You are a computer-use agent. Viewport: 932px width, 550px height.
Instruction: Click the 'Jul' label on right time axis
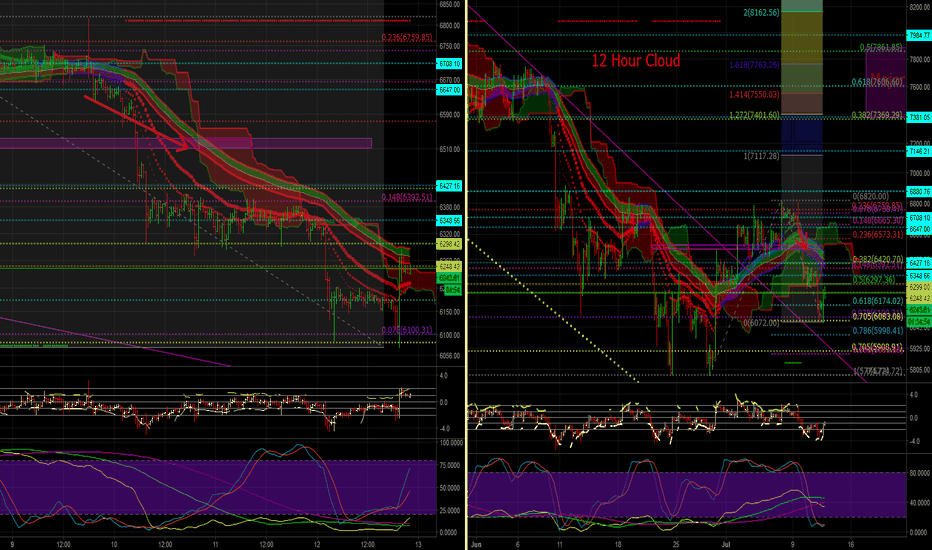pos(726,544)
